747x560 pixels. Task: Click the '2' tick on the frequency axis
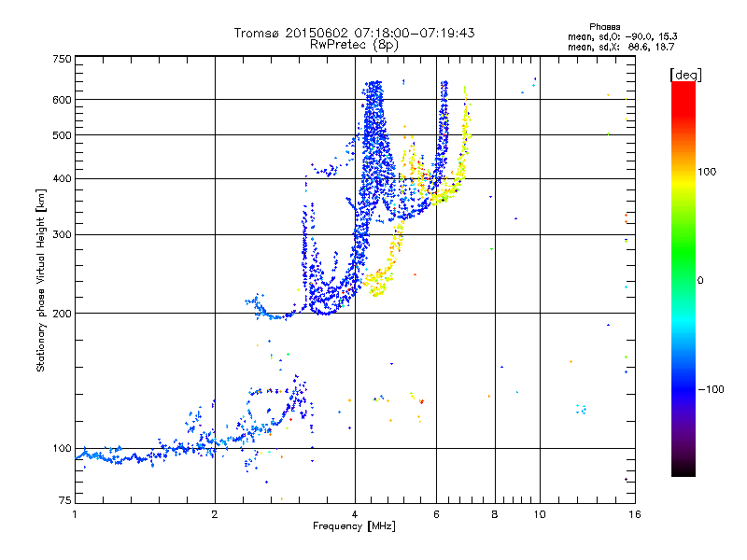click(215, 514)
